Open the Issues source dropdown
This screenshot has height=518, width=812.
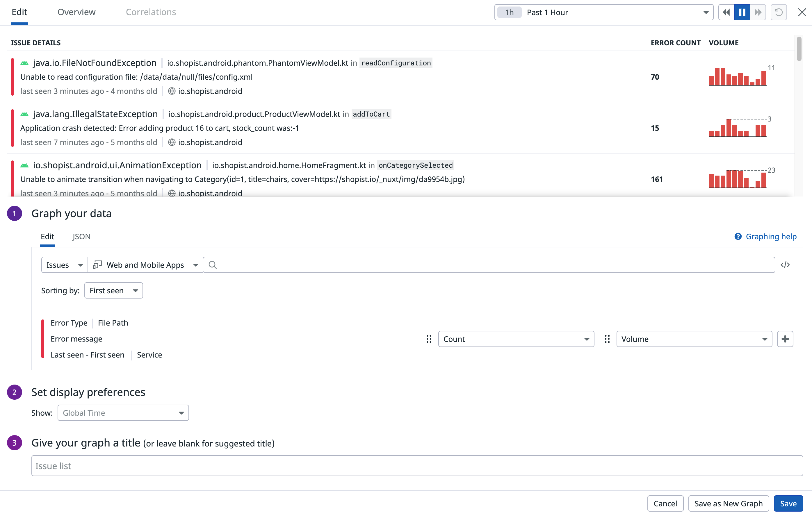tap(64, 265)
